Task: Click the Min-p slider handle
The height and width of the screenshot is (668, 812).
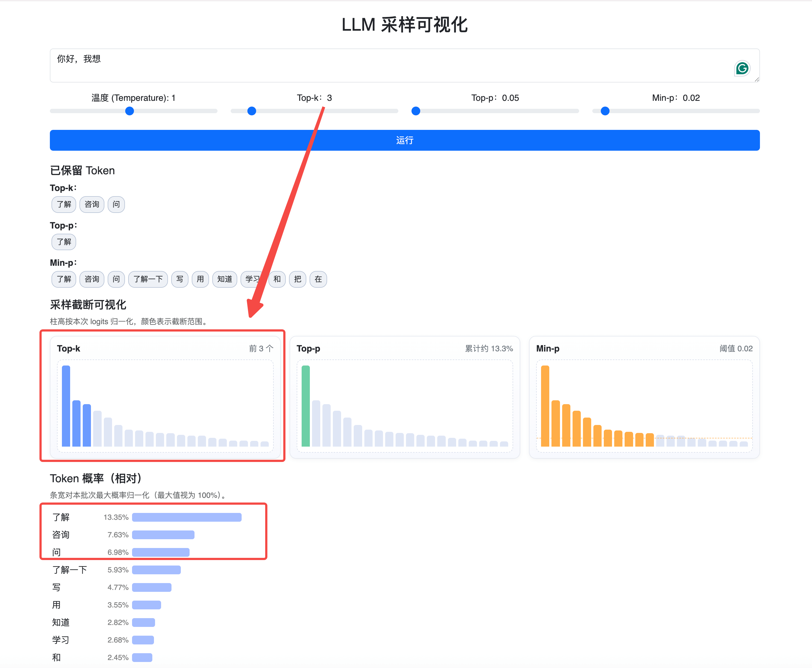Action: click(x=605, y=111)
